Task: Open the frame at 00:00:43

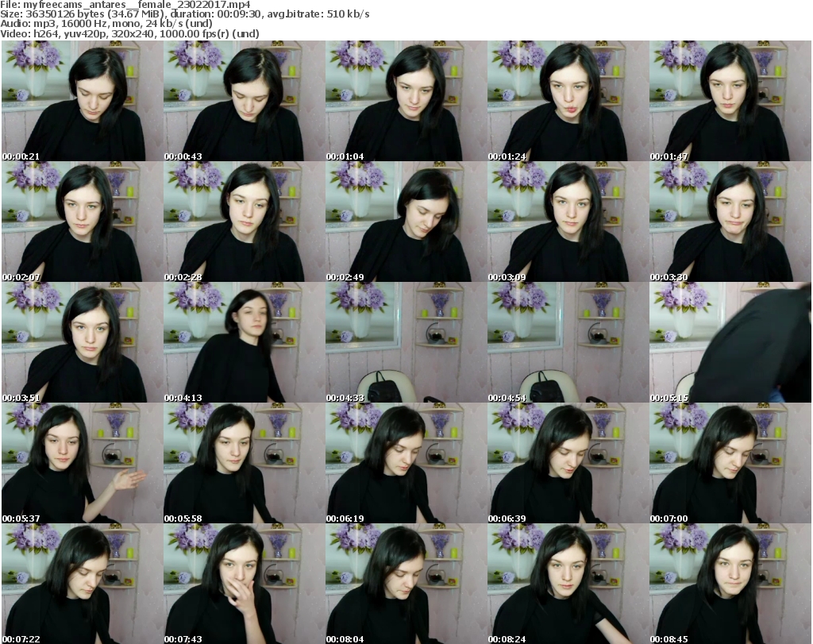Action: (245, 101)
